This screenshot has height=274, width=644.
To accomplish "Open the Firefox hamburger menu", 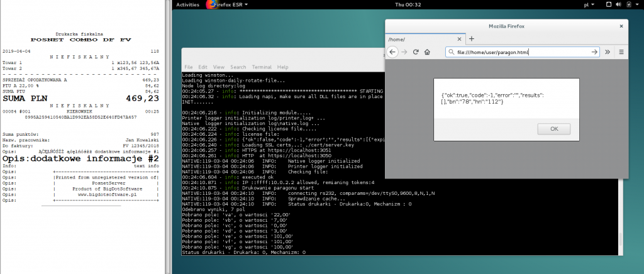I will pos(621,52).
